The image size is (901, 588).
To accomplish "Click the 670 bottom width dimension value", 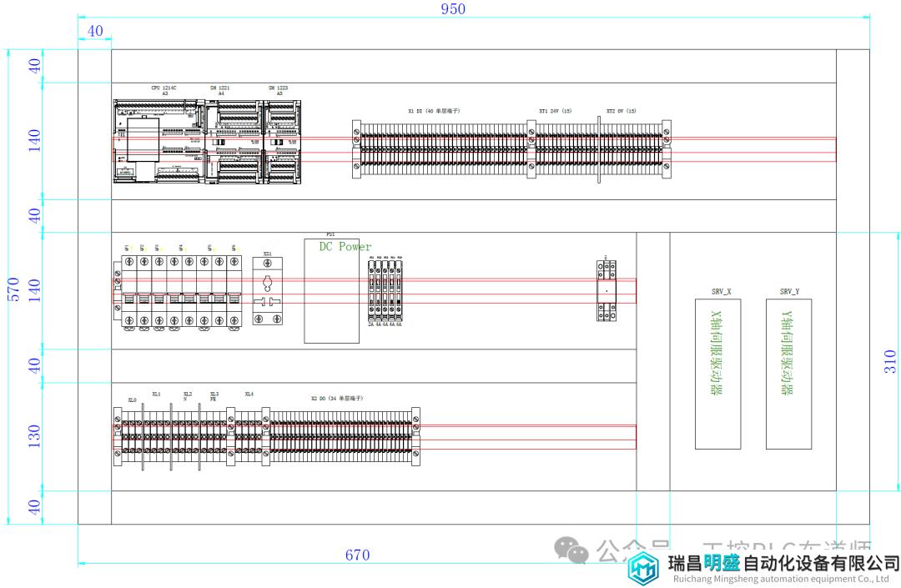I will point(357,555).
